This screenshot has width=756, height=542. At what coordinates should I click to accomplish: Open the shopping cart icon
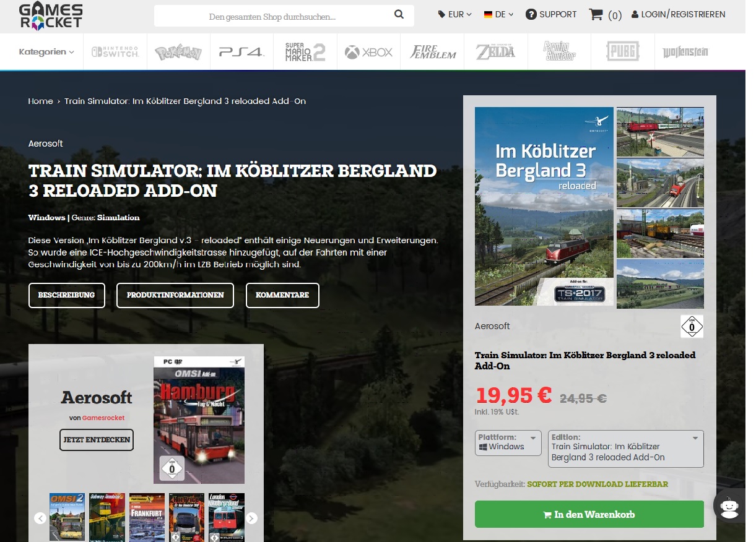(x=596, y=14)
